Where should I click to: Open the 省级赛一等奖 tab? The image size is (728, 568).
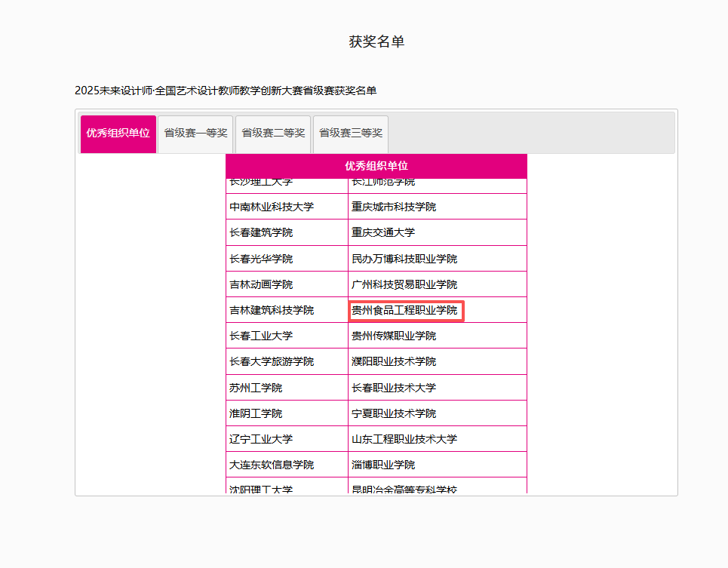(195, 134)
